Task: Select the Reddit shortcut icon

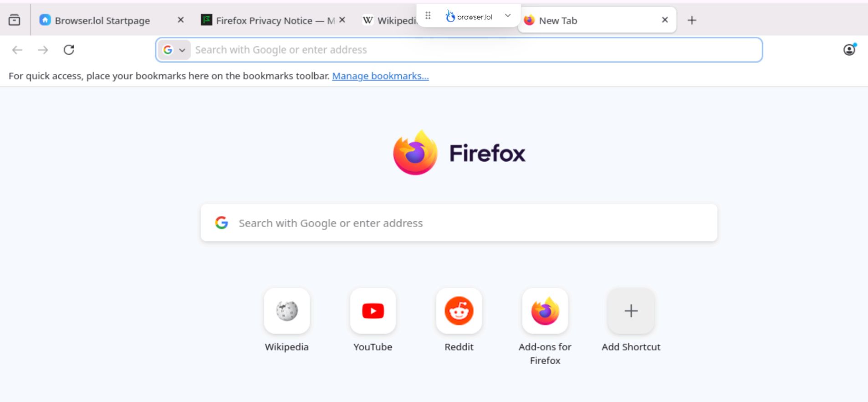Action: [459, 311]
